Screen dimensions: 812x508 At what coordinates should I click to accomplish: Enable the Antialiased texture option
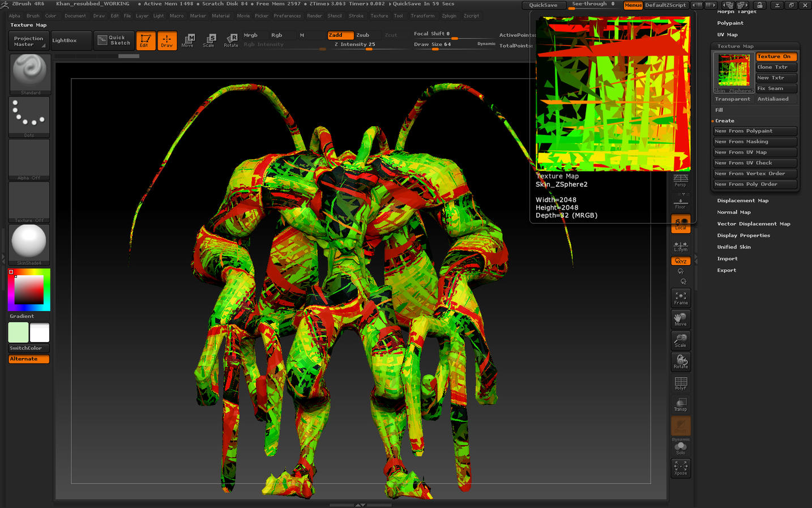(x=773, y=99)
